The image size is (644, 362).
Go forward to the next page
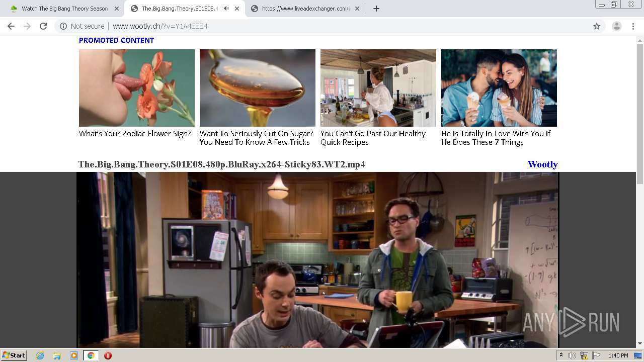27,26
